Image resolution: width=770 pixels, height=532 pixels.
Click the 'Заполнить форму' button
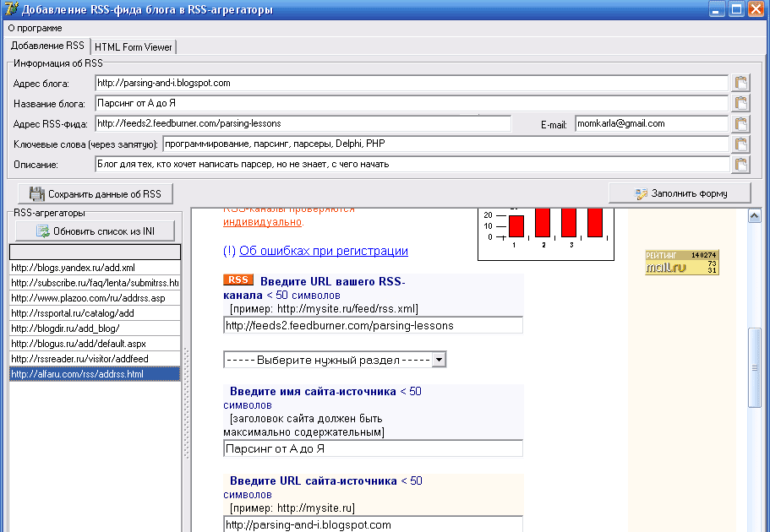[680, 193]
